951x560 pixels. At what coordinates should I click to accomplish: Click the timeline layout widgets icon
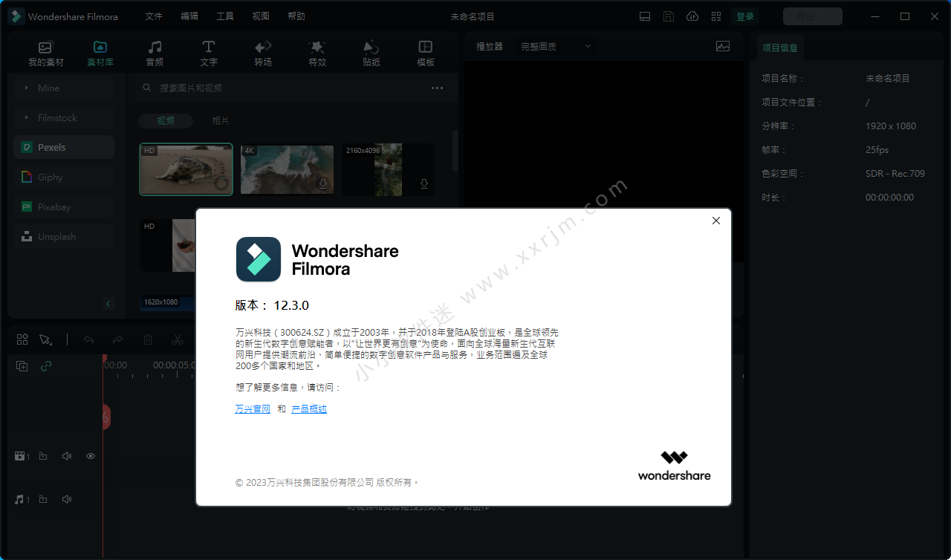[22, 339]
